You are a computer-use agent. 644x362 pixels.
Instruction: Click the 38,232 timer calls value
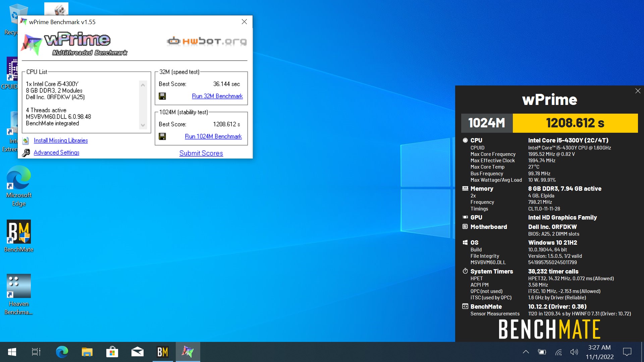[553, 271]
